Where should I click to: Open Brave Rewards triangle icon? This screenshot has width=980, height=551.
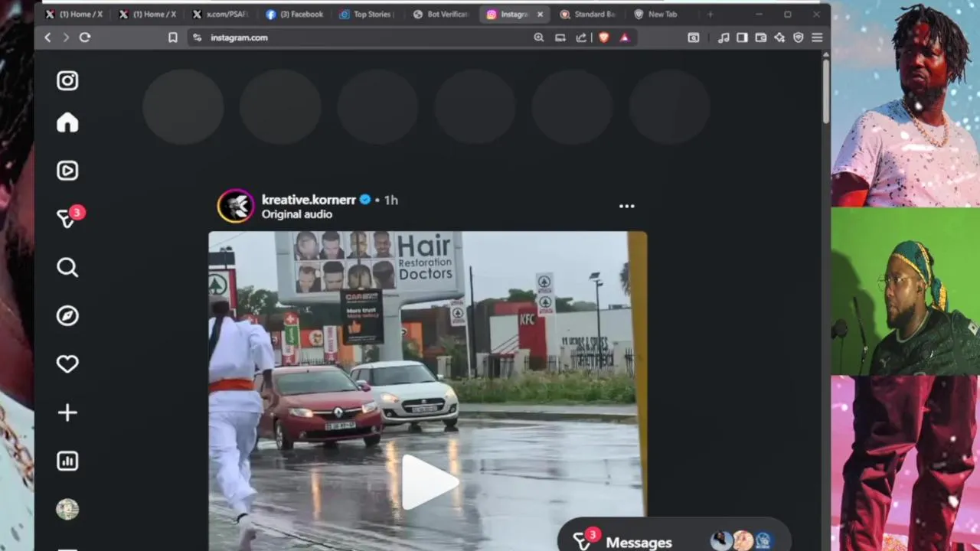tap(625, 37)
